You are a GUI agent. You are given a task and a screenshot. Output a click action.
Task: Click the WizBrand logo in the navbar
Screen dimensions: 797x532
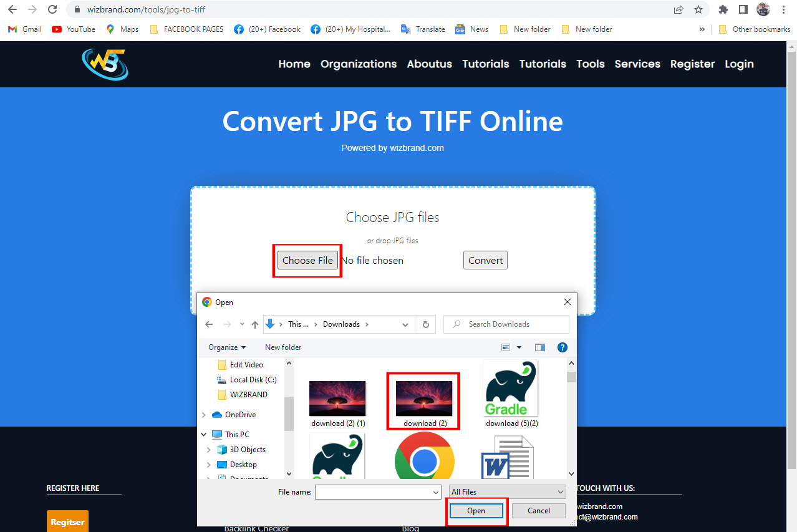[104, 64]
